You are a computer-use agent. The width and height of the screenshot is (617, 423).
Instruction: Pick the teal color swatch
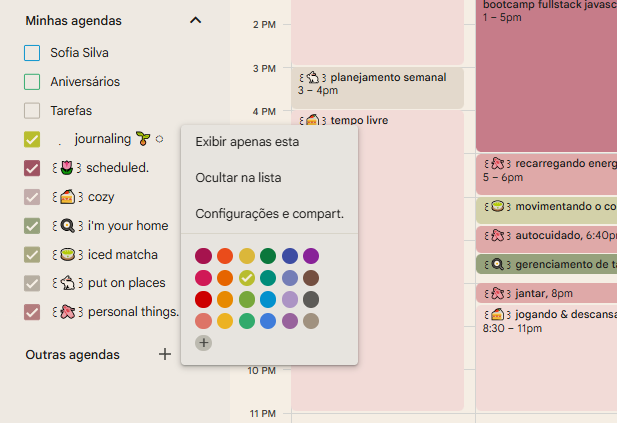(268, 278)
